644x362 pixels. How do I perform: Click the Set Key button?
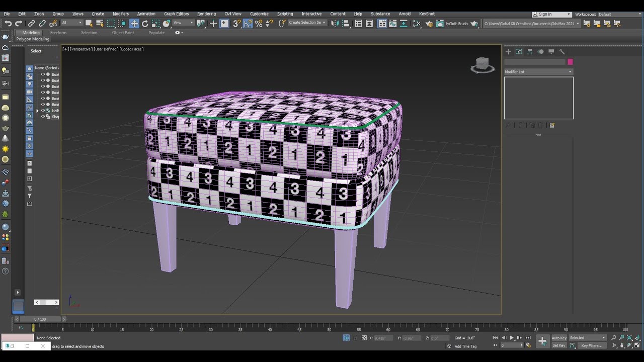point(559,345)
